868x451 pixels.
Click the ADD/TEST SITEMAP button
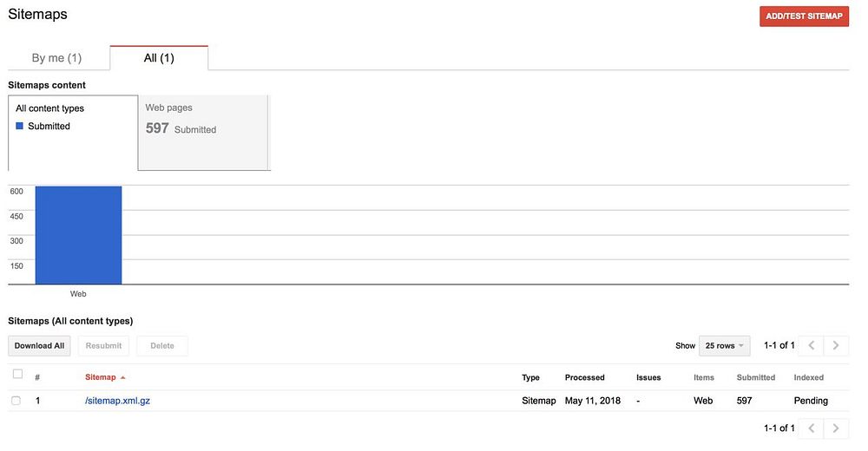804,16
